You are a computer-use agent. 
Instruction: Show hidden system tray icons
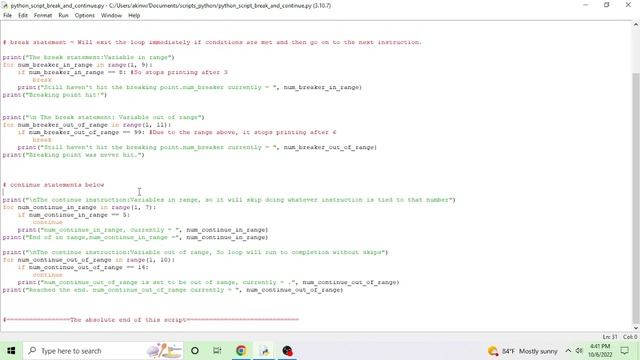(568, 351)
